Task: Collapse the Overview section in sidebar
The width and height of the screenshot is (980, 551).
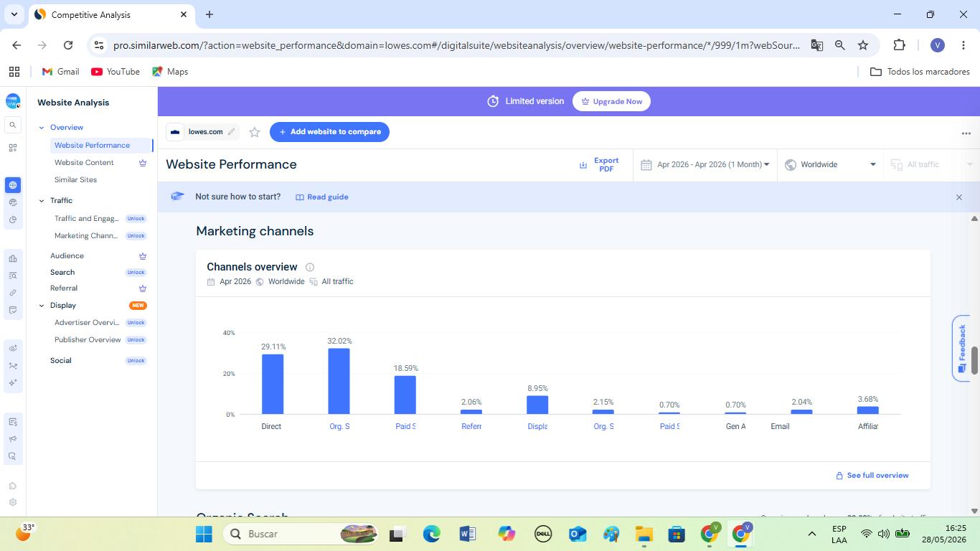Action: pyautogui.click(x=42, y=128)
